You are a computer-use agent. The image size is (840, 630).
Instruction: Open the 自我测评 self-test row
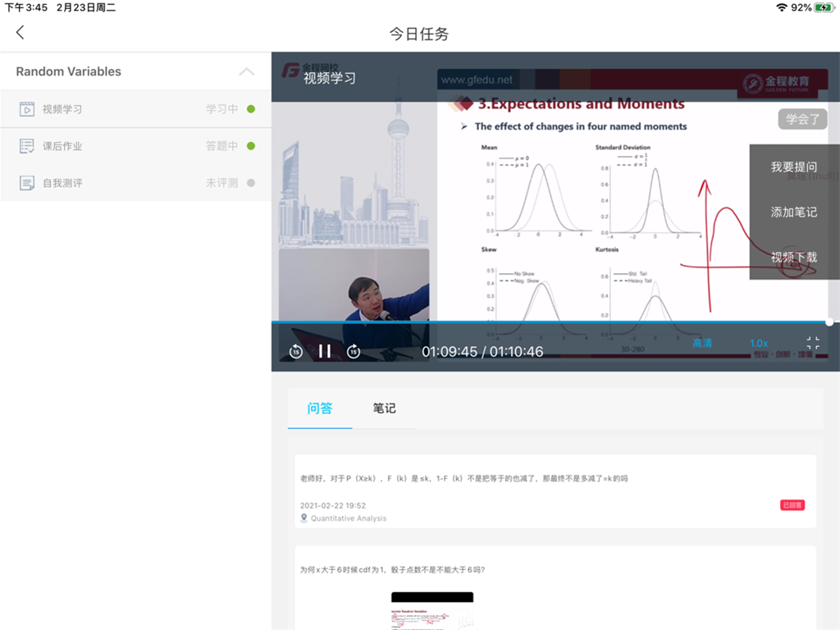tap(135, 183)
